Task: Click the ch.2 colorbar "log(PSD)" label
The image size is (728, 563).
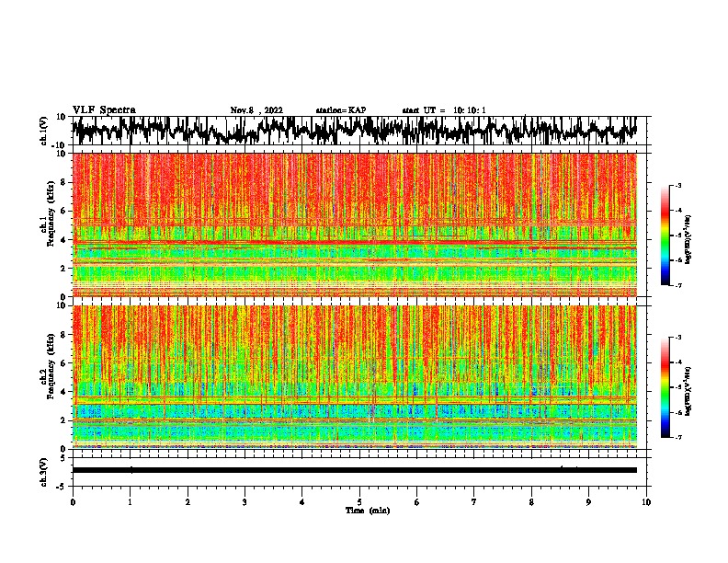Action: [688, 391]
